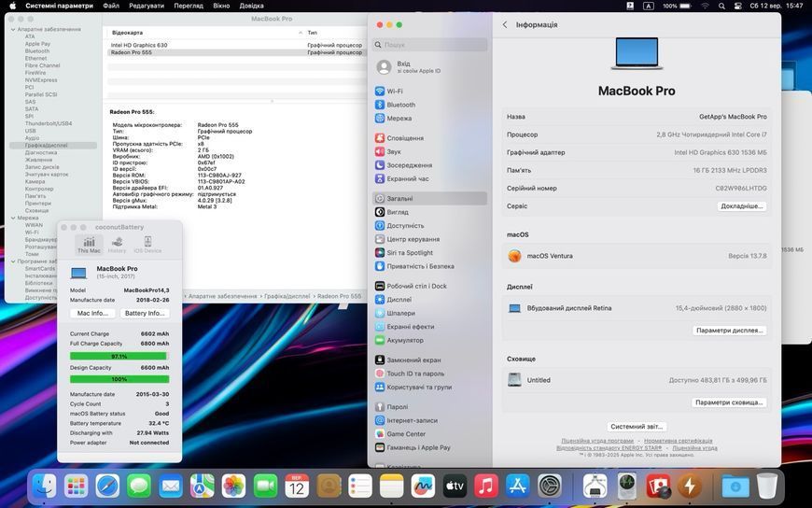Open Spotlight search in menu bar

coord(721,6)
